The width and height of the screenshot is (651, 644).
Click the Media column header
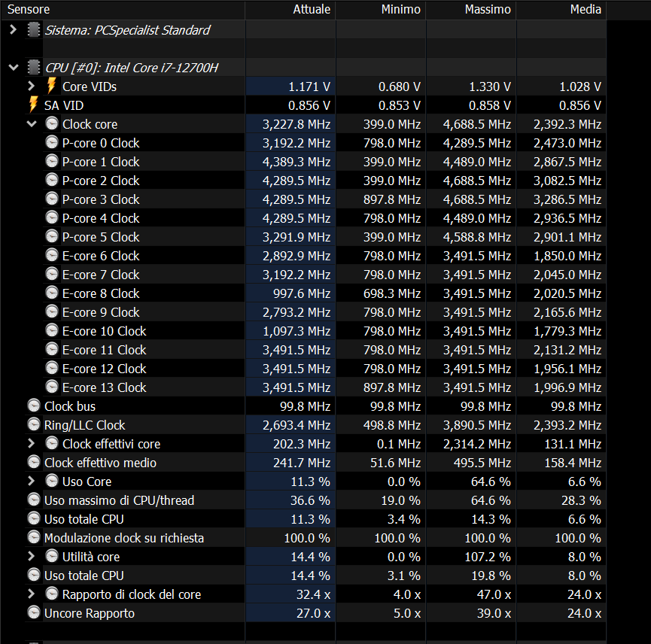[561, 10]
